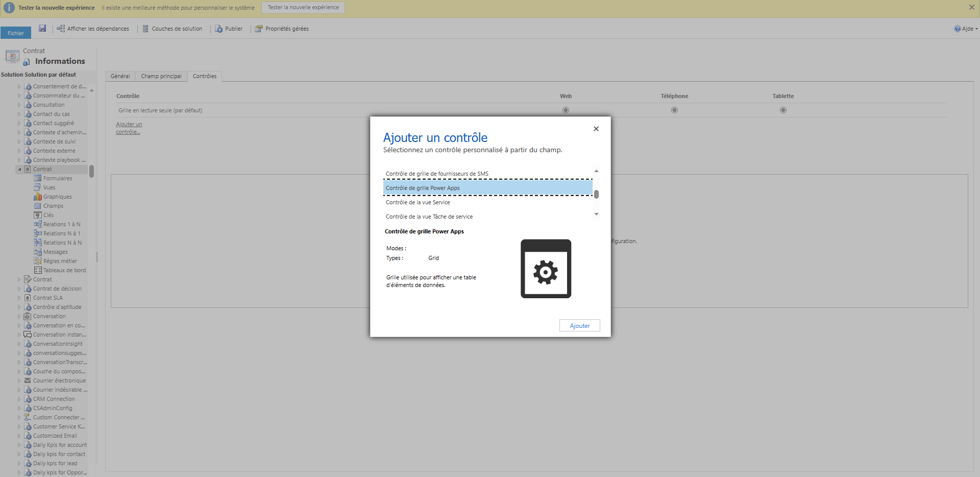The image size is (980, 477).
Task: Open Règles métier for the Contrat entity
Action: pyautogui.click(x=59, y=260)
